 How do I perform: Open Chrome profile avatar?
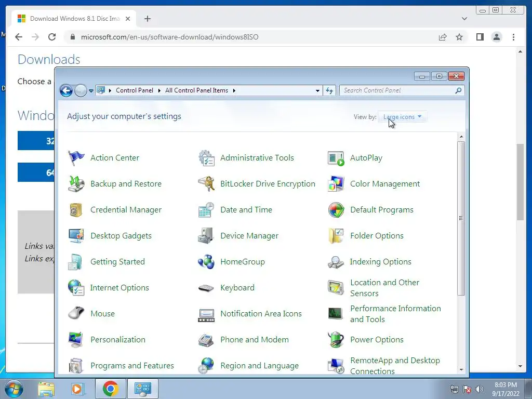tap(496, 37)
